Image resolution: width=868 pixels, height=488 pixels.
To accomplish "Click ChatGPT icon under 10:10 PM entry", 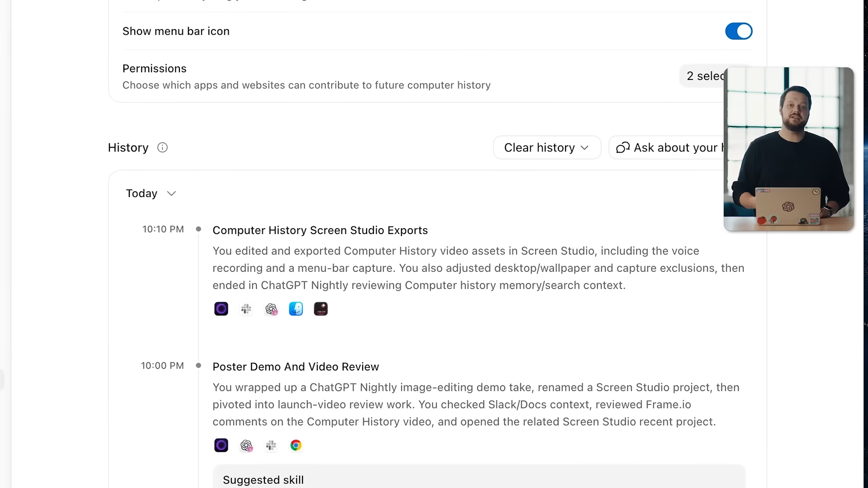I will tap(271, 309).
